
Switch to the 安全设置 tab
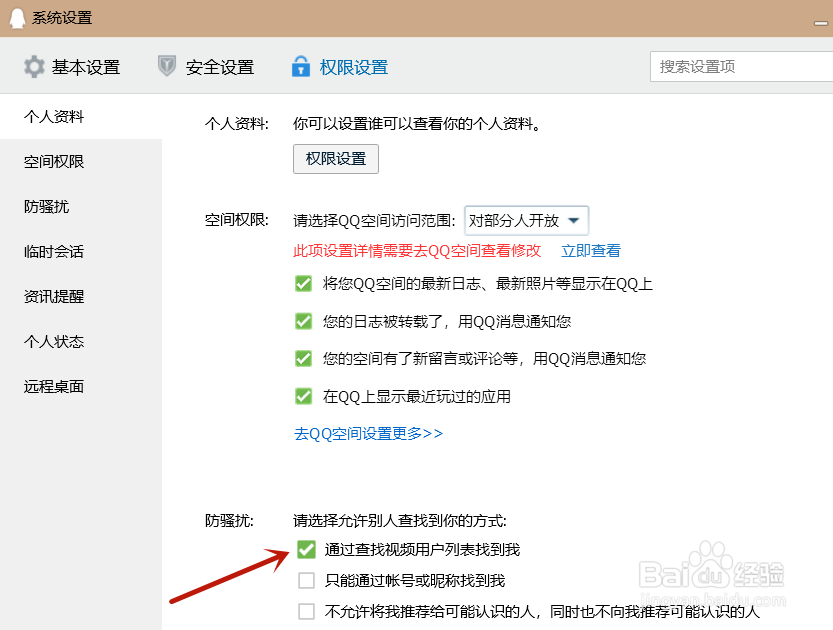[x=206, y=67]
